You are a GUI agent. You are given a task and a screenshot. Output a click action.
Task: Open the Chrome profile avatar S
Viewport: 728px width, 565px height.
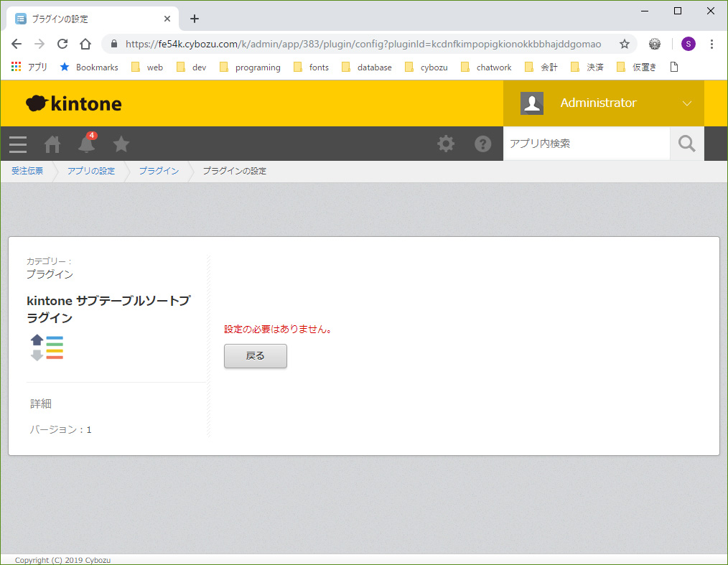[x=688, y=44]
